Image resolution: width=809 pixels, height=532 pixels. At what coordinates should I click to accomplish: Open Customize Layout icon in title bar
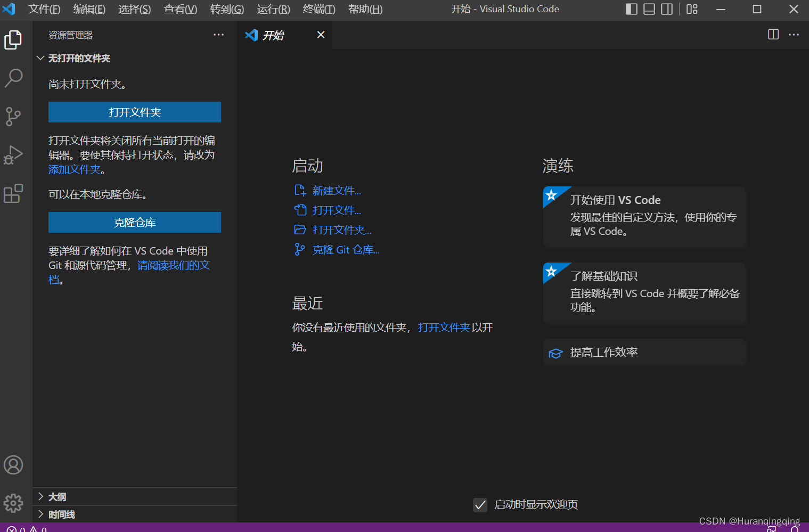point(692,9)
